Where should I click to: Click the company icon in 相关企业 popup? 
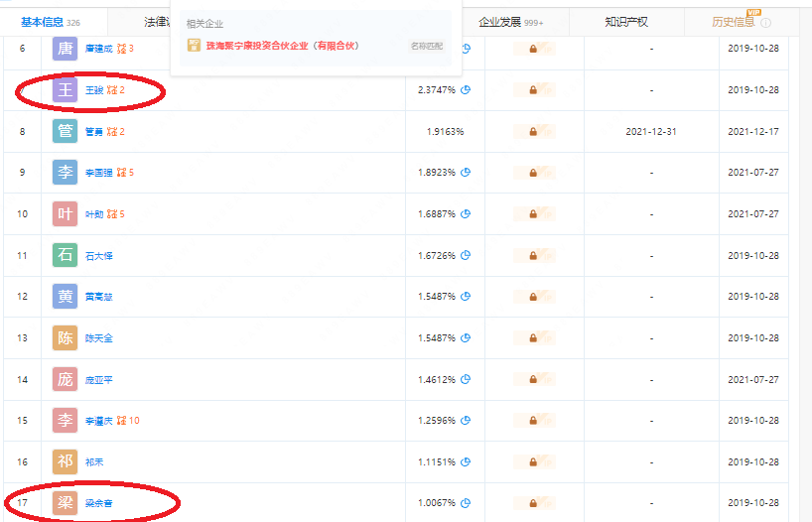(x=195, y=46)
